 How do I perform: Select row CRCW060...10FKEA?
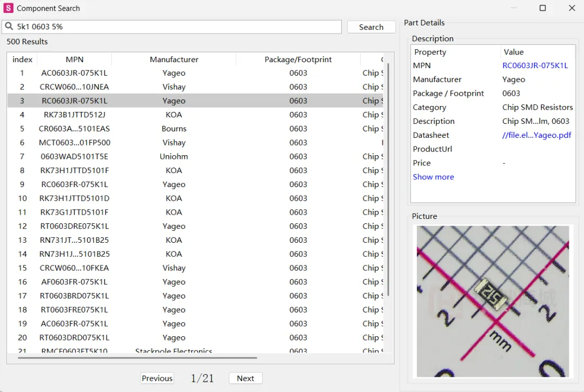pyautogui.click(x=196, y=268)
